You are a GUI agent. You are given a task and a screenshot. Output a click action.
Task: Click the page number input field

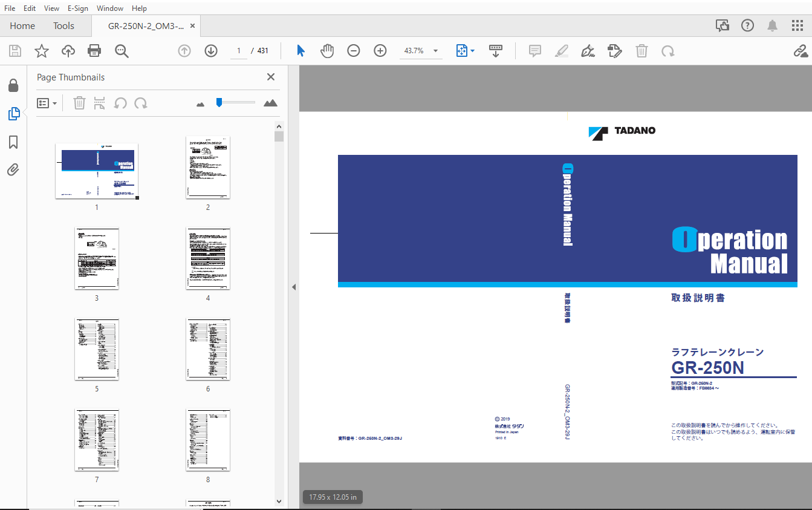point(239,51)
